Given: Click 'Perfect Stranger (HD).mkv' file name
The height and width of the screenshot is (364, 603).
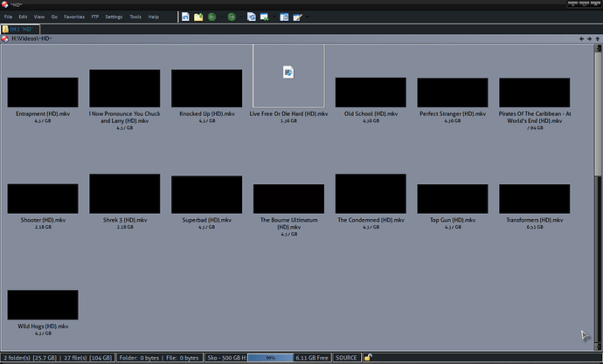Looking at the screenshot, I should [x=453, y=113].
